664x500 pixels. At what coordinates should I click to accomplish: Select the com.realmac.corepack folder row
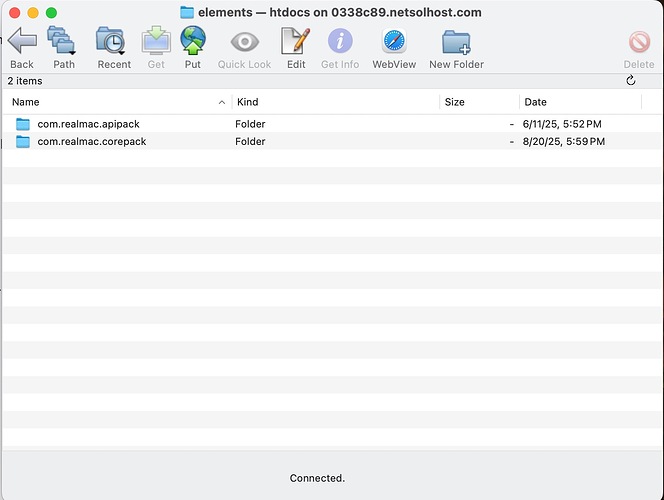pos(332,141)
